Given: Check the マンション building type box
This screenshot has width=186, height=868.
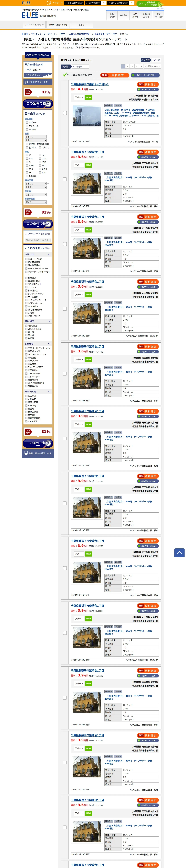Looking at the screenshot, I should point(27,126).
